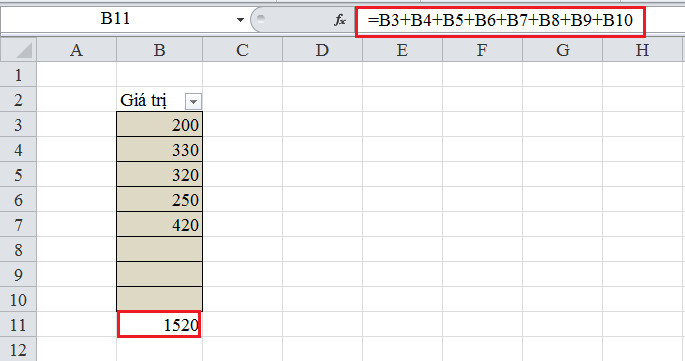Select row 10 header
Screen dimensions: 685x361
18,299
